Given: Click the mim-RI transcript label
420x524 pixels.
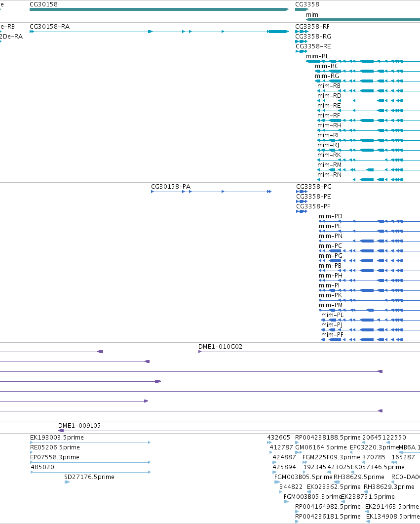Looking at the screenshot, I should pyautogui.click(x=328, y=135).
